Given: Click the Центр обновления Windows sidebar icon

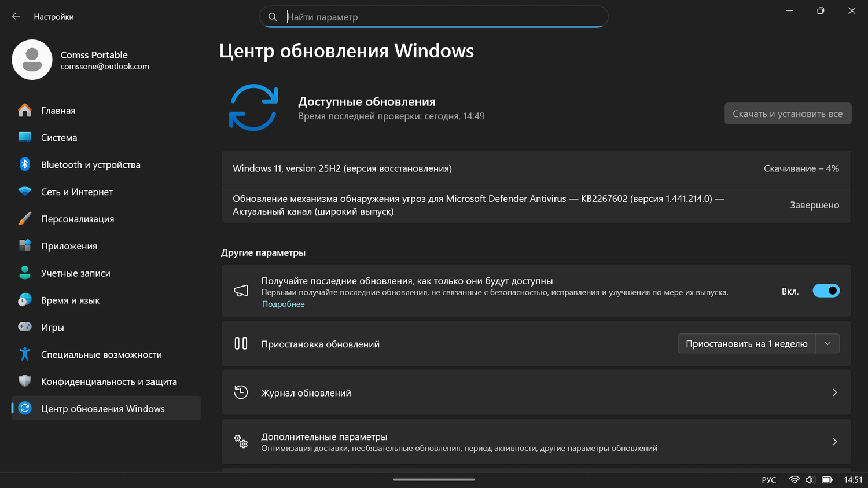Looking at the screenshot, I should [25, 408].
